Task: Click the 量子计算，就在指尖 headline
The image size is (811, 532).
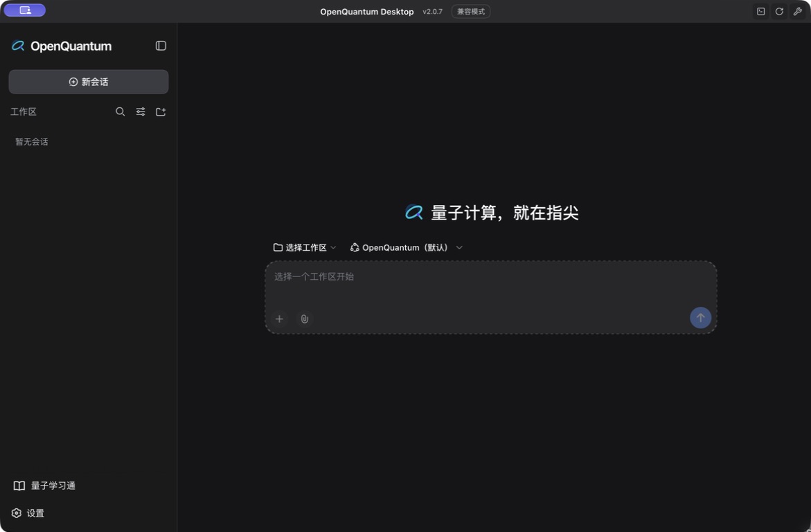Action: coord(505,212)
